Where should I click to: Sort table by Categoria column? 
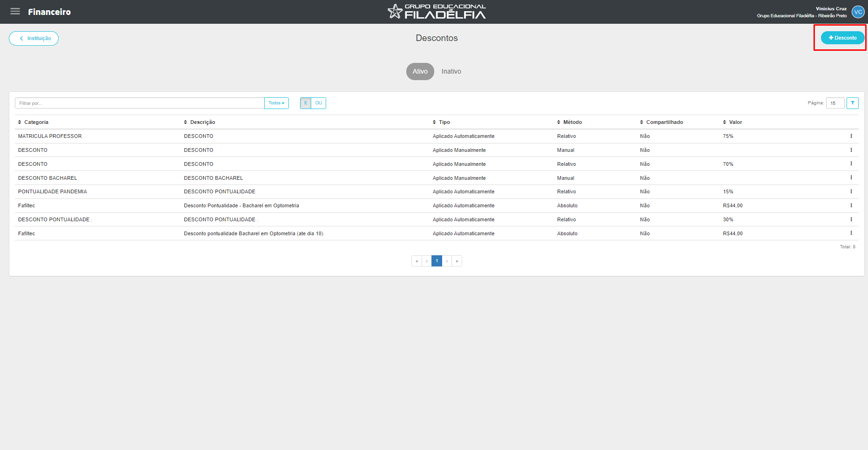(x=33, y=122)
